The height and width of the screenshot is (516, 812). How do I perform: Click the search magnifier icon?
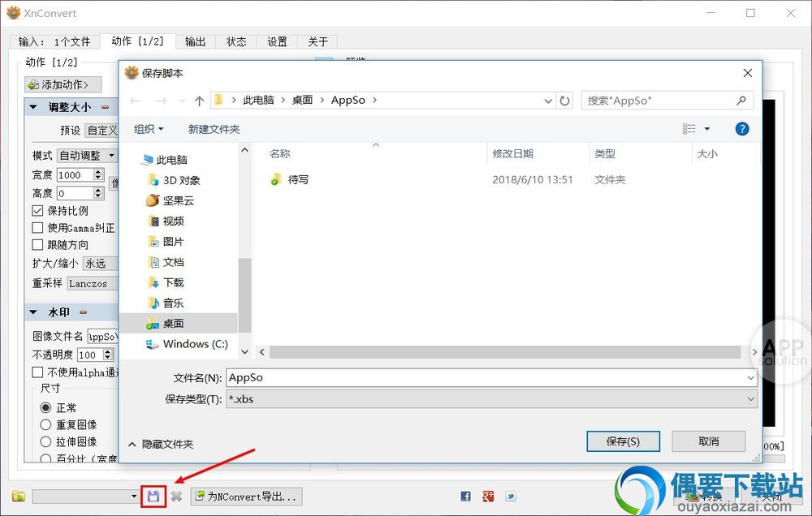[741, 101]
